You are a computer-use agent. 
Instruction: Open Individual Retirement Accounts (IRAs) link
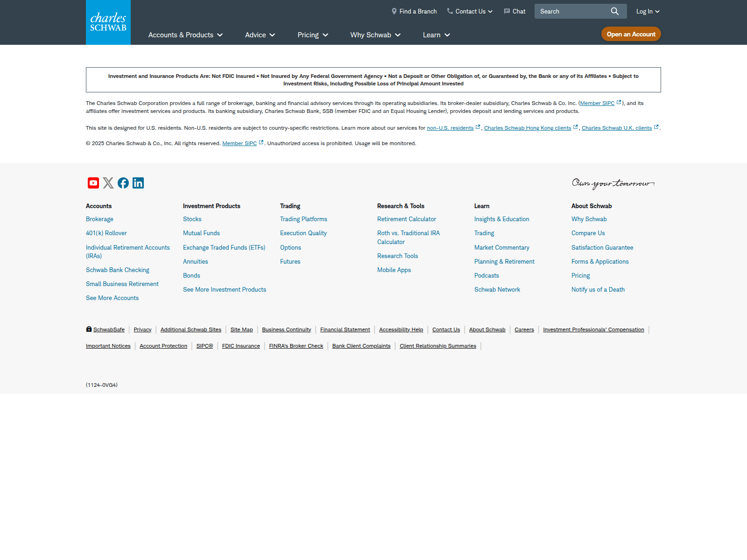point(128,252)
